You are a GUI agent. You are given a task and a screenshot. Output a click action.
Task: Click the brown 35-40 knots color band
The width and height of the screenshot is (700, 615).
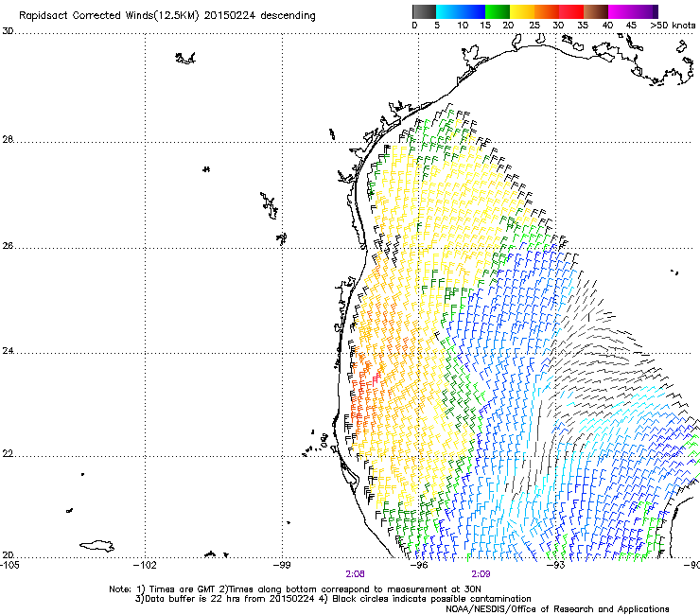pos(596,11)
